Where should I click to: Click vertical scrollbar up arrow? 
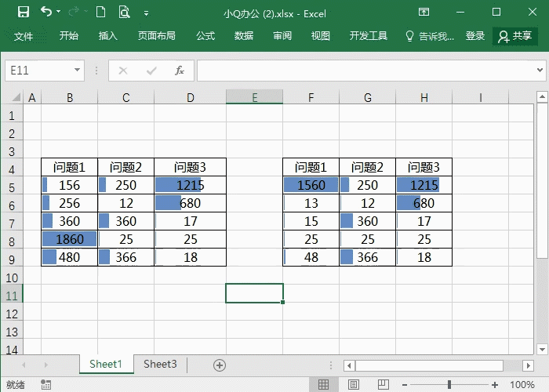542,96
